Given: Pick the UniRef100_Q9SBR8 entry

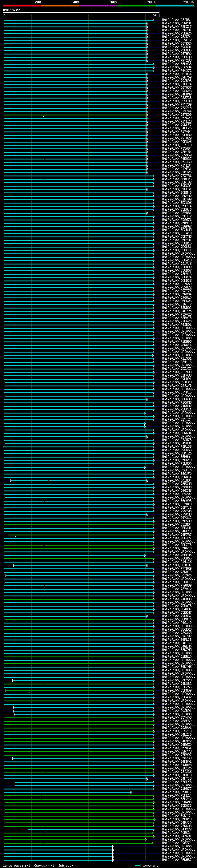Looking at the screenshot, I should point(177,81).
